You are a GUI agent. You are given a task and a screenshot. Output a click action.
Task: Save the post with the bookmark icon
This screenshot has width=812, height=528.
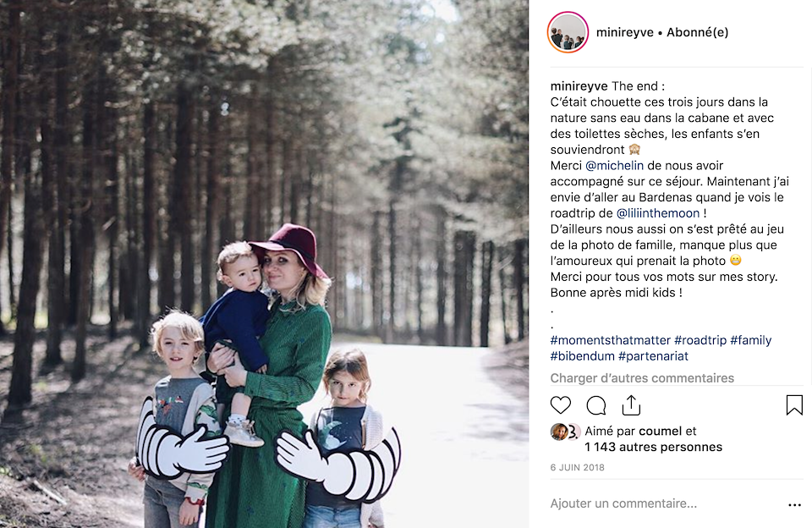(x=794, y=405)
